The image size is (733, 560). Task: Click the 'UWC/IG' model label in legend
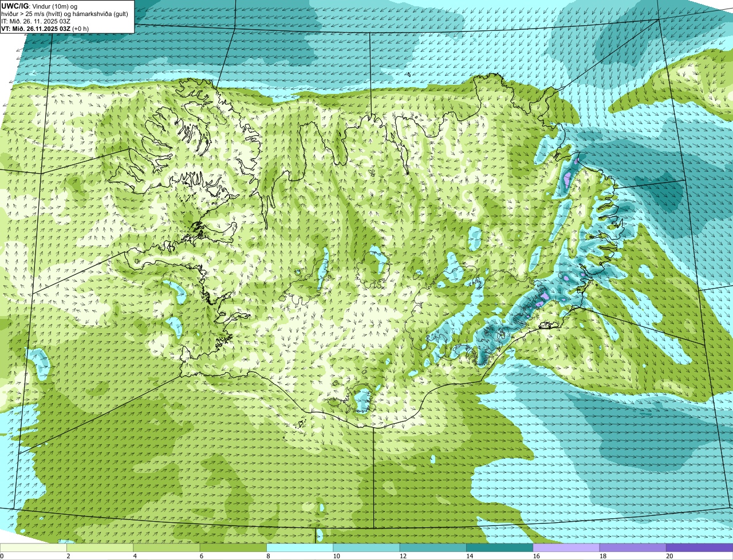(14, 6)
